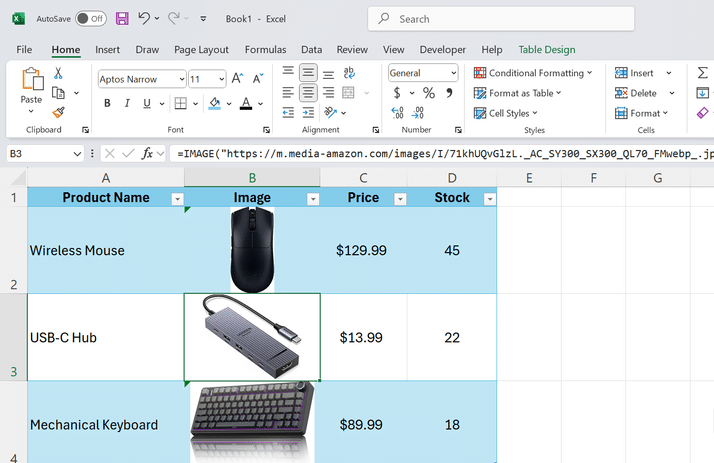The height and width of the screenshot is (463, 714).
Task: Expand the font name combo box
Action: pos(182,79)
